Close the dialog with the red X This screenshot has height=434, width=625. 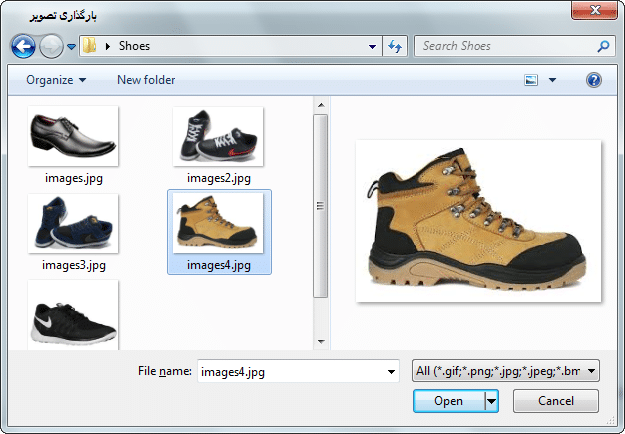[595, 10]
